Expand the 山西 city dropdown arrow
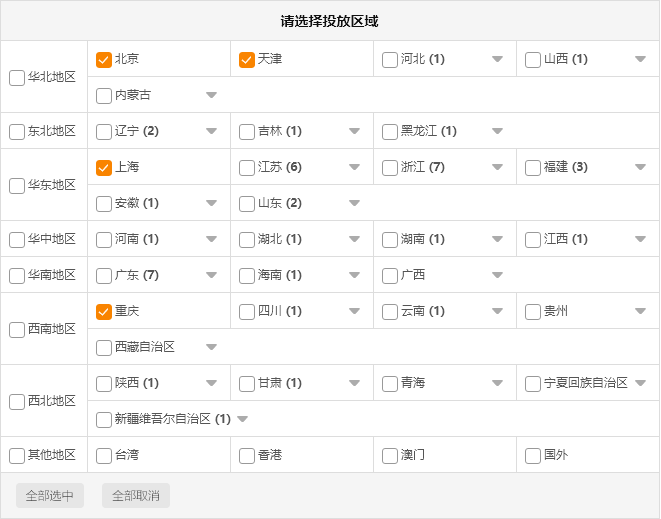The height and width of the screenshot is (519, 661). point(640,59)
